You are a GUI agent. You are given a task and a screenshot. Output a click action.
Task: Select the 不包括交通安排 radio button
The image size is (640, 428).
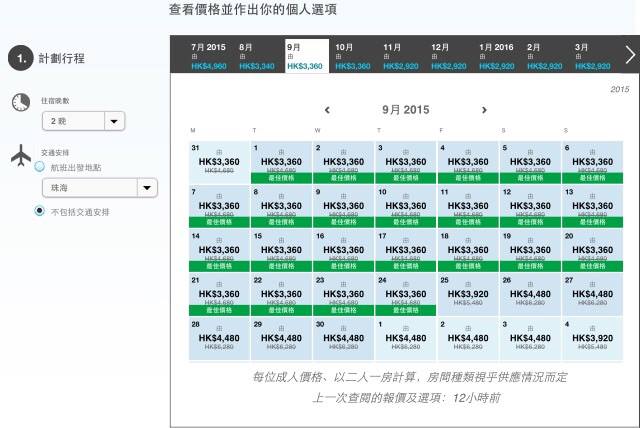pyautogui.click(x=40, y=211)
